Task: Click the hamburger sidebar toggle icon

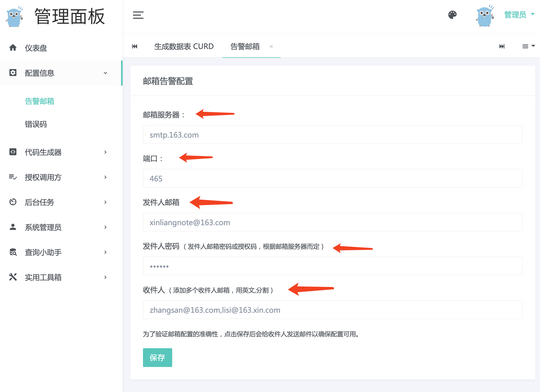Action: (x=138, y=15)
